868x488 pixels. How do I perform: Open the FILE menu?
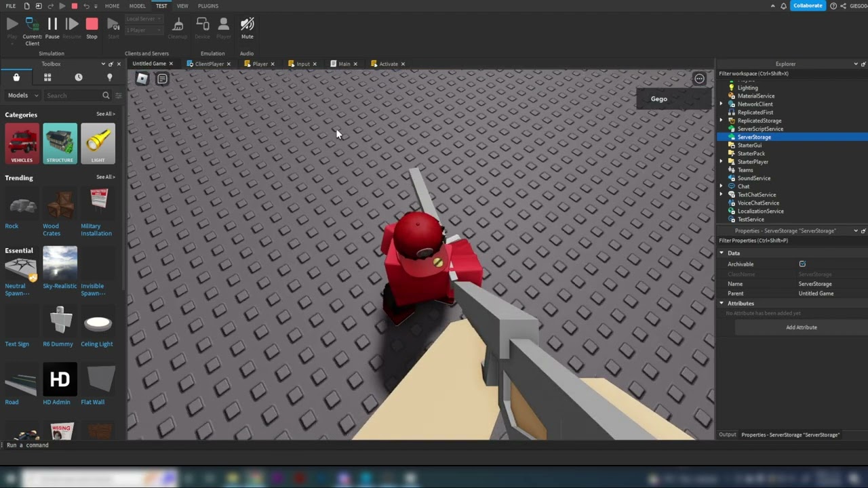[11, 6]
